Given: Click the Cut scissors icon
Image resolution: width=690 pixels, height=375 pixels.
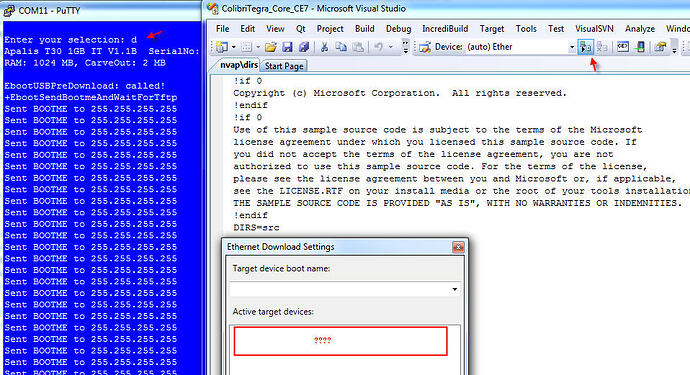Looking at the screenshot, I should point(325,47).
